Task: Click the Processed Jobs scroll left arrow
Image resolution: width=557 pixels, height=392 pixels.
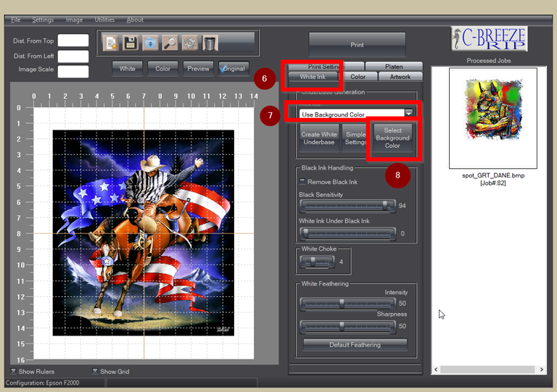Action: [x=436, y=370]
